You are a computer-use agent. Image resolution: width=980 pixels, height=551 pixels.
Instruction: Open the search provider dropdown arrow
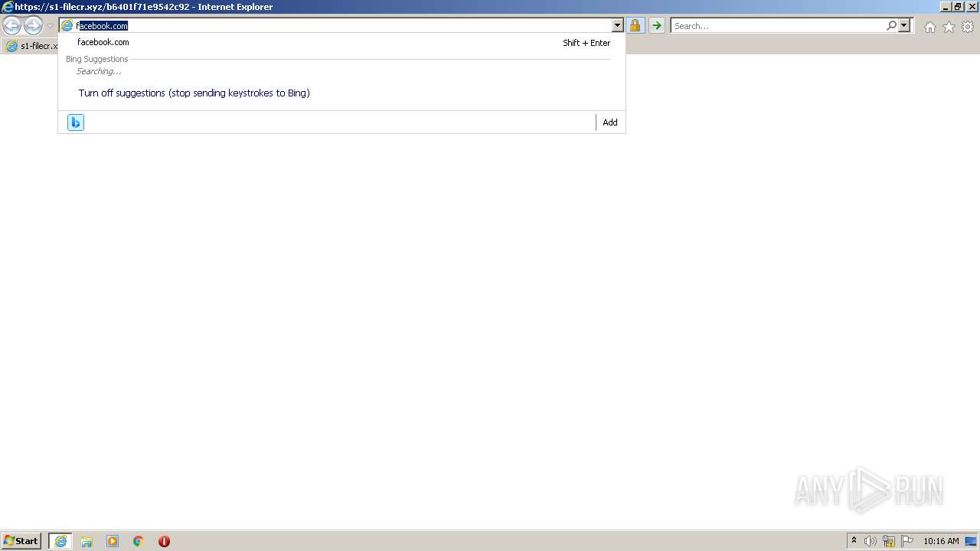(x=904, y=26)
